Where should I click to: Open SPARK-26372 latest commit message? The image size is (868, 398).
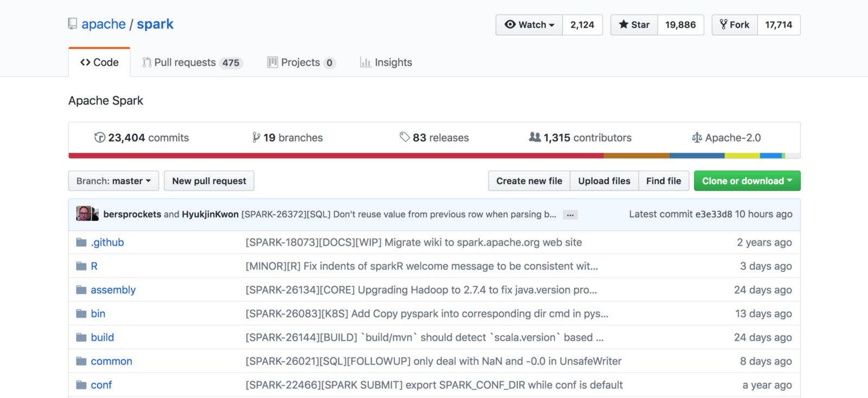click(x=399, y=214)
